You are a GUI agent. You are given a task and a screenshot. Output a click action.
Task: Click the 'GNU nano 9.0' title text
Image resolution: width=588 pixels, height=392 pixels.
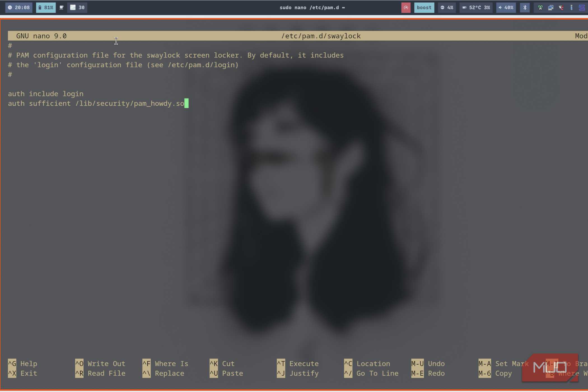pyautogui.click(x=41, y=36)
